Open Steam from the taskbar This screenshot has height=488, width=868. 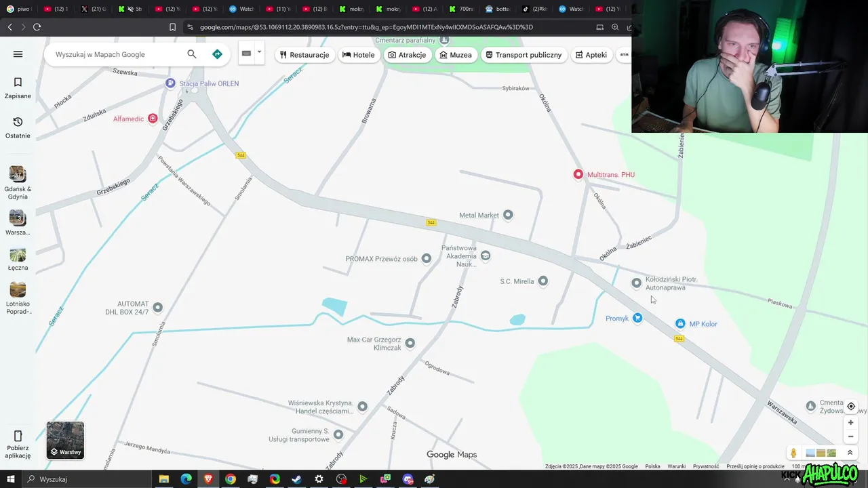point(296,479)
